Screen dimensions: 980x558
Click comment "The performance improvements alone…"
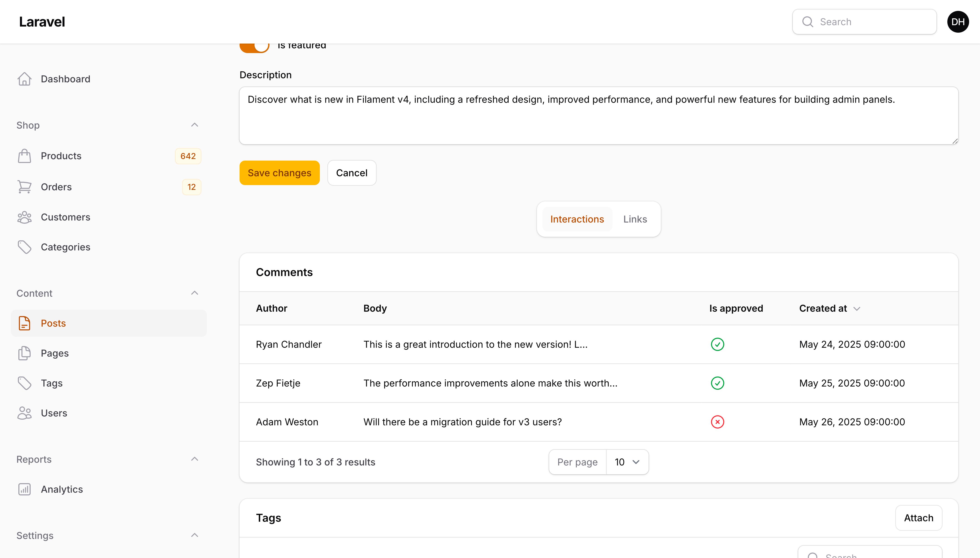tap(490, 383)
